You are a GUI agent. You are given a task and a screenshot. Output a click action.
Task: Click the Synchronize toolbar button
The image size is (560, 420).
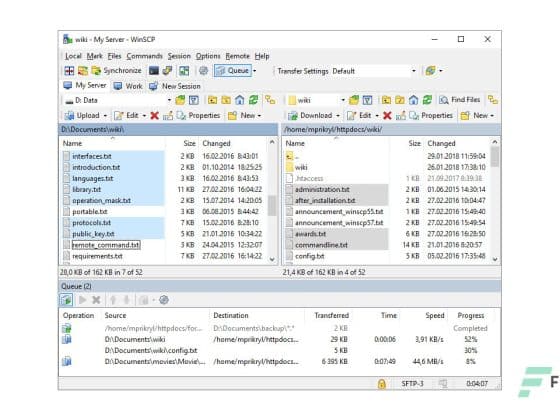pos(116,71)
